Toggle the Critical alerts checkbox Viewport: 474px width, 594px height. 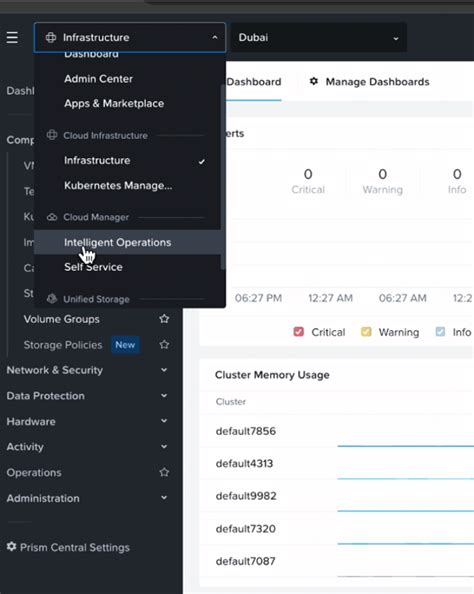tap(299, 332)
